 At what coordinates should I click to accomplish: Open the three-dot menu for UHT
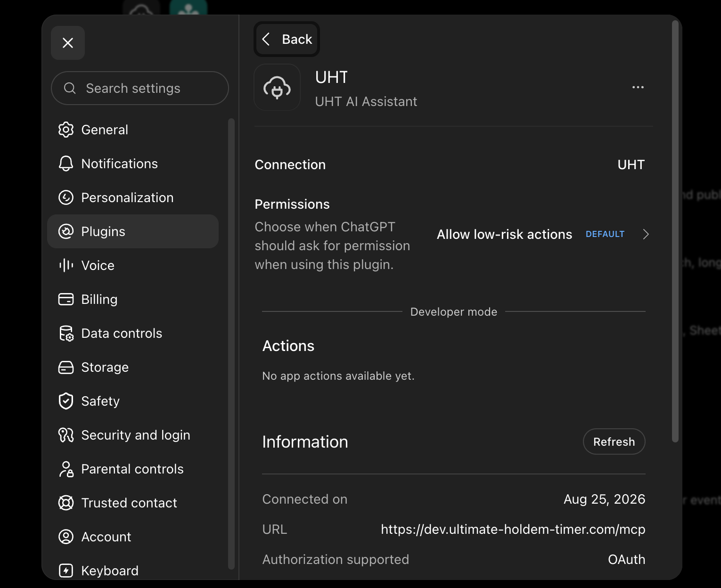(638, 87)
